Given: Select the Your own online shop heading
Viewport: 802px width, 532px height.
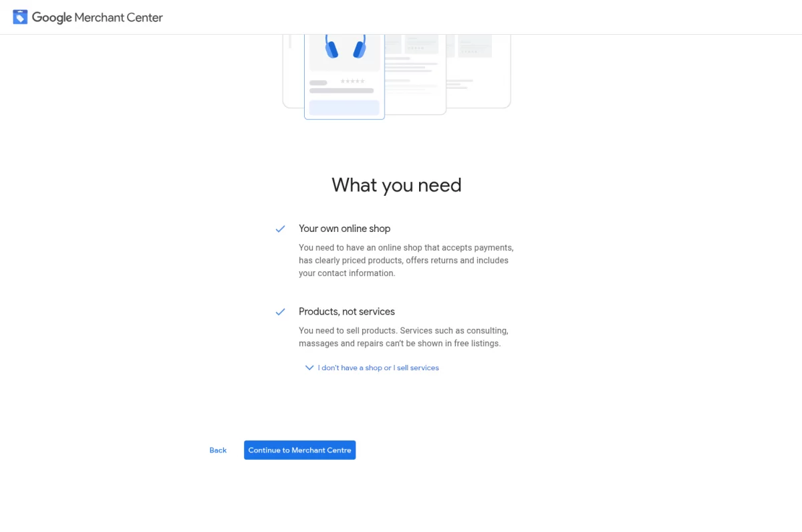Looking at the screenshot, I should (x=344, y=229).
